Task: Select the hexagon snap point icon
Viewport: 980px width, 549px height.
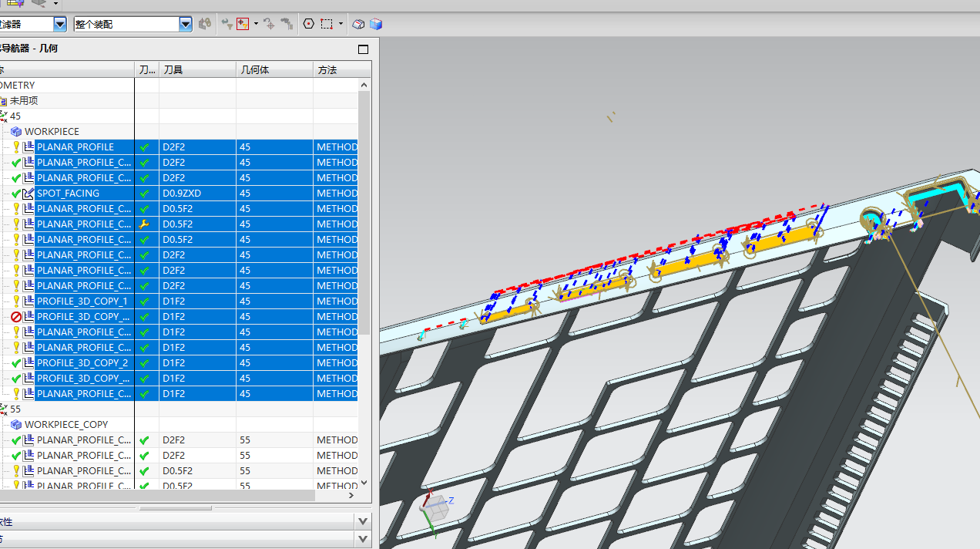Action: coord(309,24)
